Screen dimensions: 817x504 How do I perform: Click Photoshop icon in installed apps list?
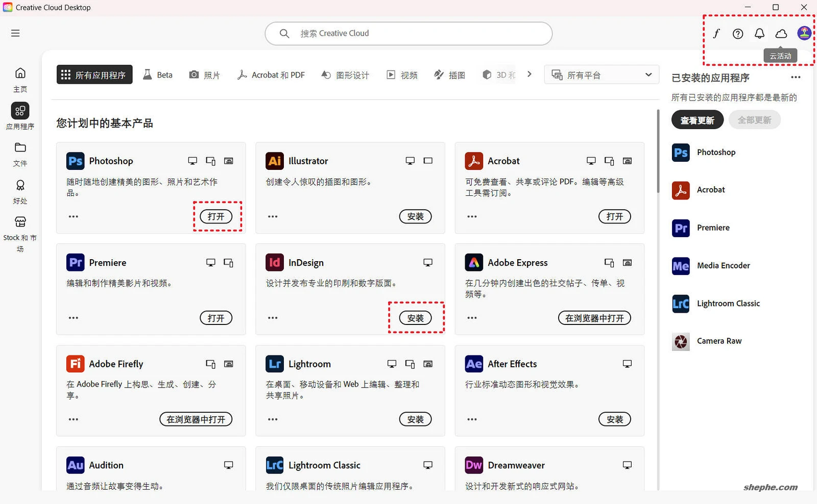pyautogui.click(x=681, y=153)
